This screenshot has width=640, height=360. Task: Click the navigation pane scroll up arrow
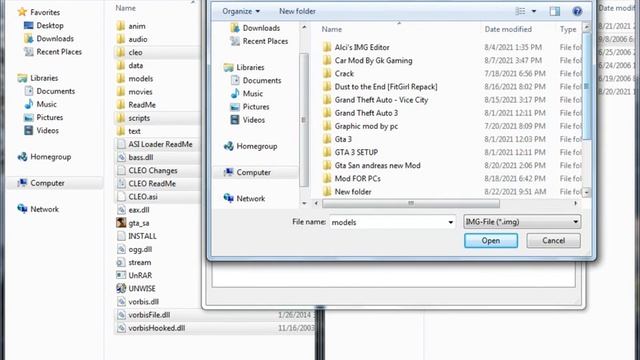[304, 27]
